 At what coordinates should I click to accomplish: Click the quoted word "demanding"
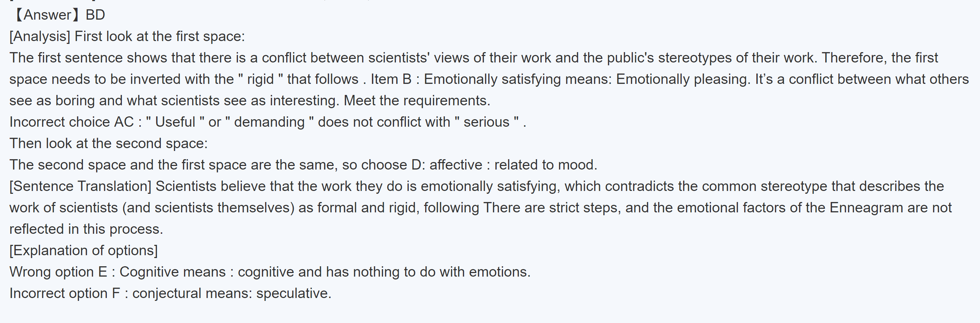[269, 122]
